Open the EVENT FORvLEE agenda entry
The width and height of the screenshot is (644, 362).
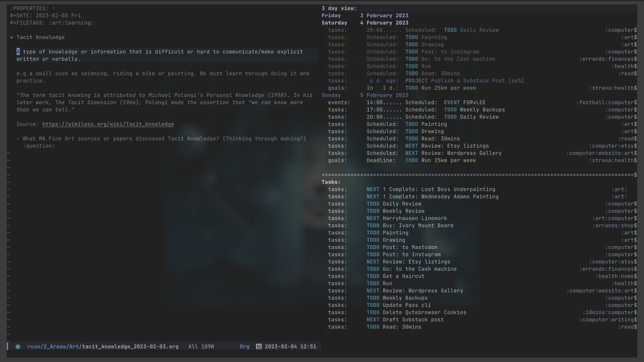pos(465,103)
